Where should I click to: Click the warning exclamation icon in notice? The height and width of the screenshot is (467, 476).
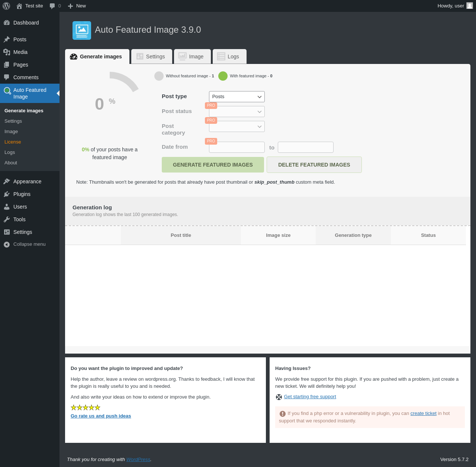283,414
